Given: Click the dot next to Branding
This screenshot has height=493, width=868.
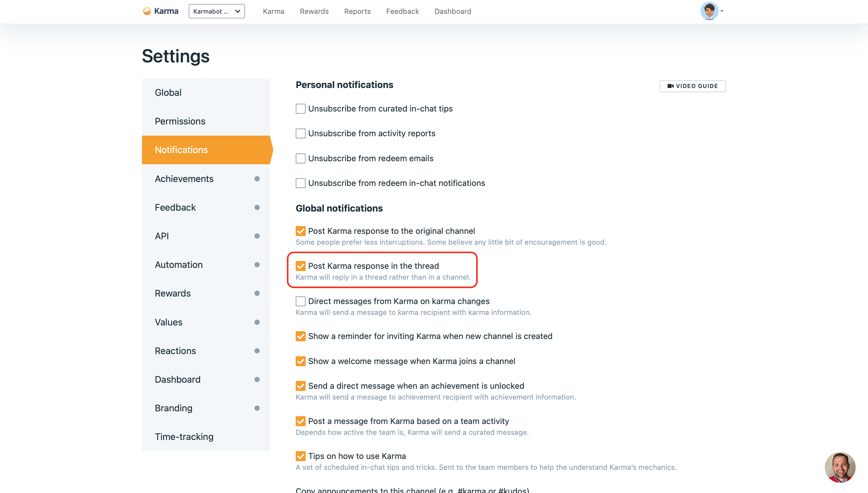Looking at the screenshot, I should (x=257, y=408).
